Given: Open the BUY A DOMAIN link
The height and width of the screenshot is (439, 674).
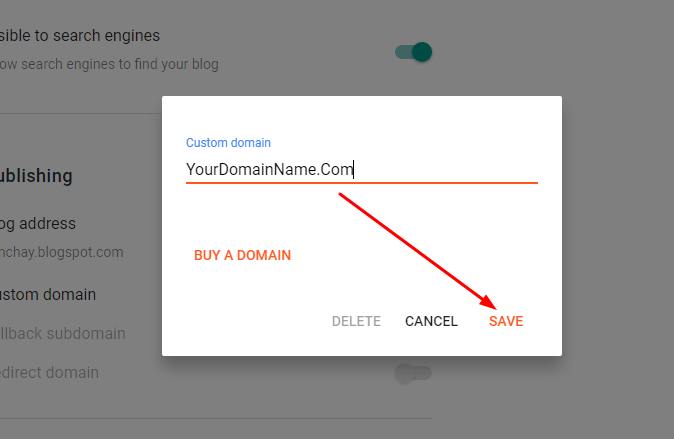Looking at the screenshot, I should (242, 255).
